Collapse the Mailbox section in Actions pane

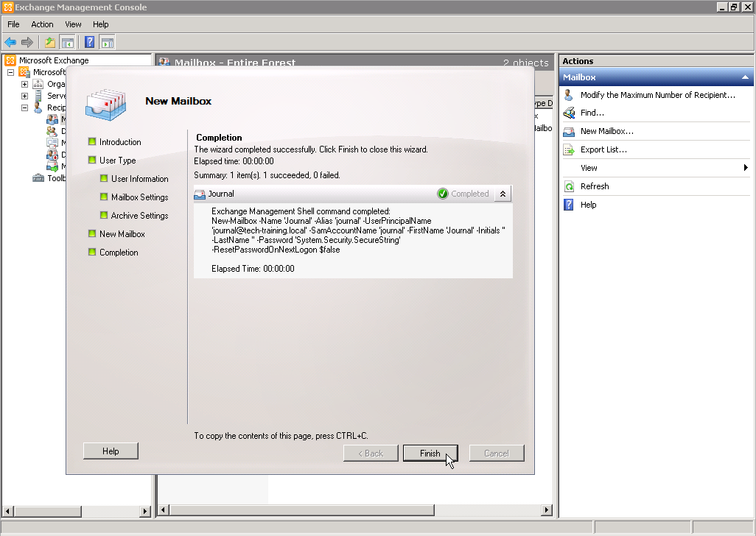[745, 77]
